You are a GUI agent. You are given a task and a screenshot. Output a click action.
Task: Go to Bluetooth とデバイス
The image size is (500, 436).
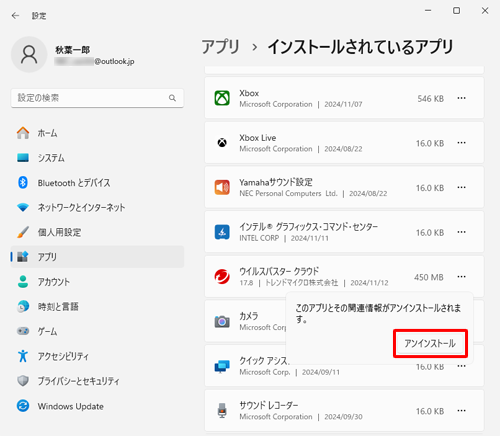click(97, 183)
